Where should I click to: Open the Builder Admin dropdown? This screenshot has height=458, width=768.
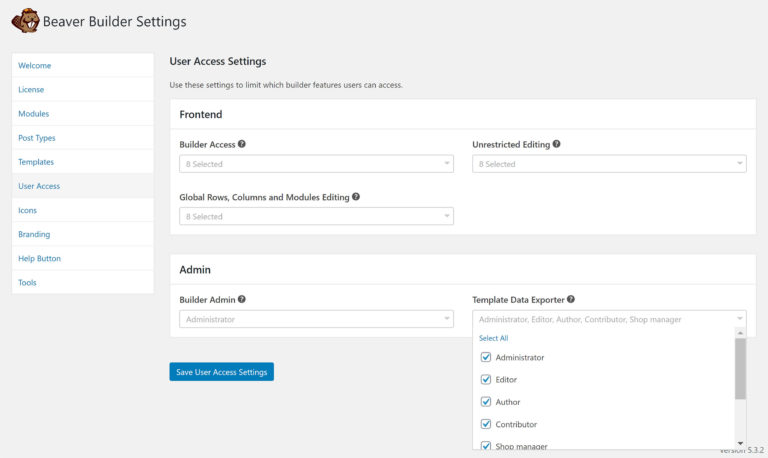click(316, 319)
